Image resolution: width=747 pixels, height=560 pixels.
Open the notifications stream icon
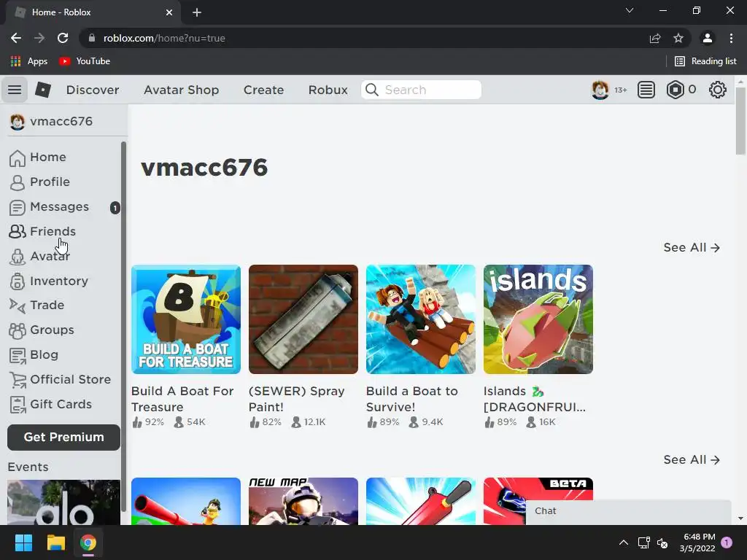point(646,90)
